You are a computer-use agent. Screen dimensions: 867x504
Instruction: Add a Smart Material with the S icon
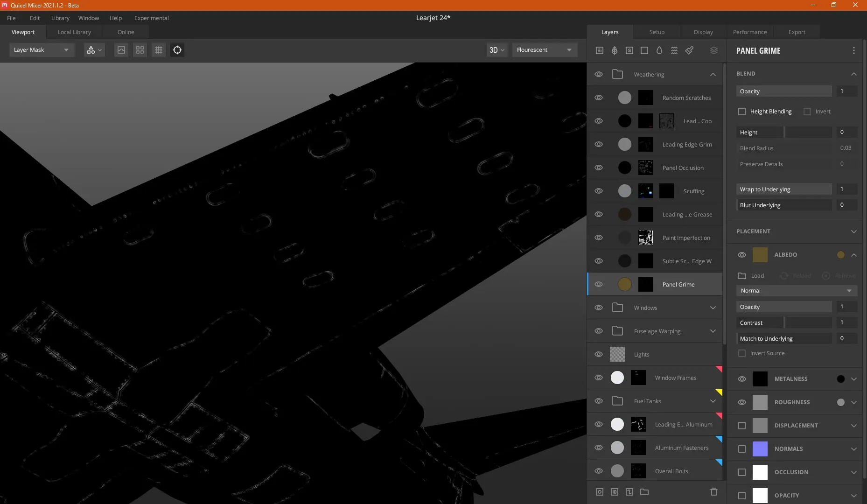629,50
